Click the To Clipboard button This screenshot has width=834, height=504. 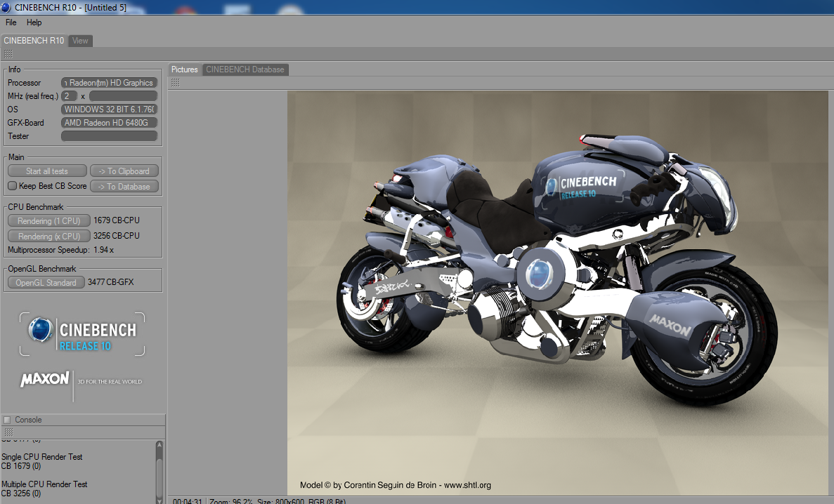tap(124, 171)
